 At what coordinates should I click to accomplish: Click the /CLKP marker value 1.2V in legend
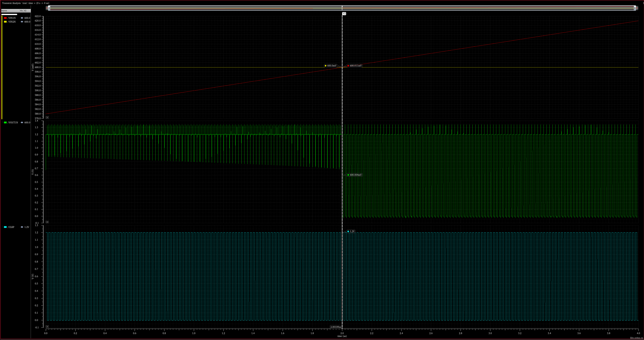pos(27,227)
